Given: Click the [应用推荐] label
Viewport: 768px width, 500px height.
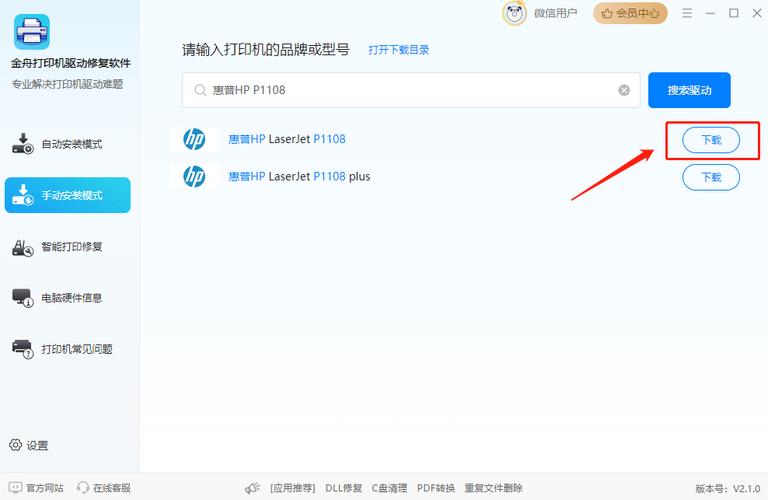Looking at the screenshot, I should tap(292, 488).
